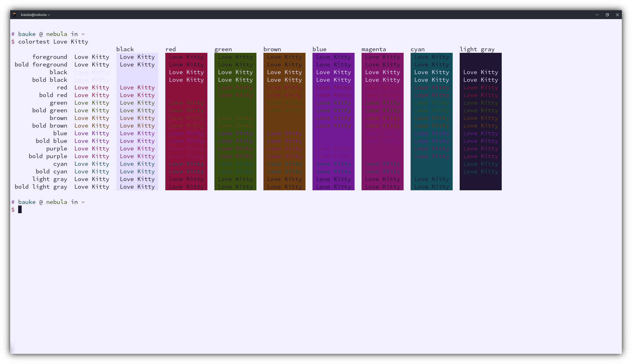Click Love Kitty in bold cyan row, light gray column

[x=481, y=171]
